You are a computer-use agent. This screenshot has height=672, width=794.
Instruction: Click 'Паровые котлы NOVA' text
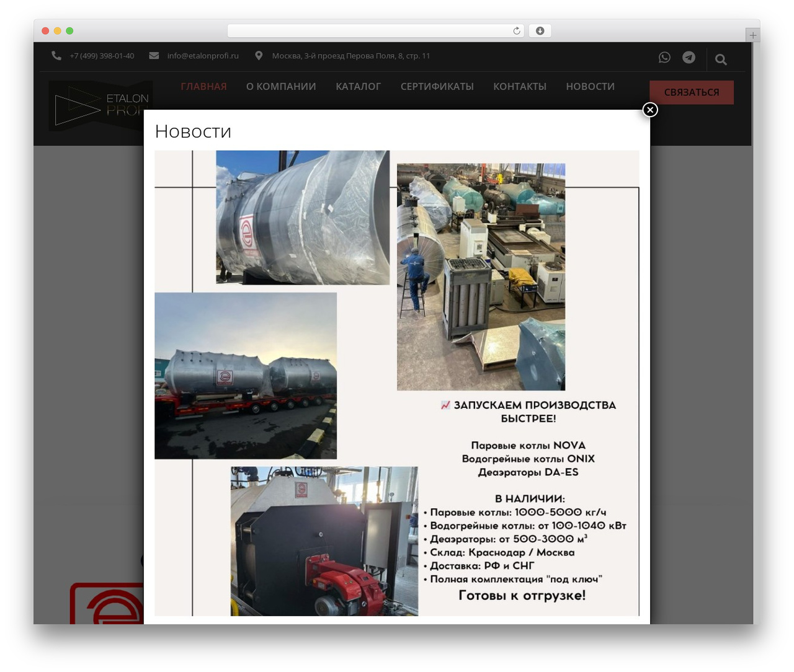point(529,445)
